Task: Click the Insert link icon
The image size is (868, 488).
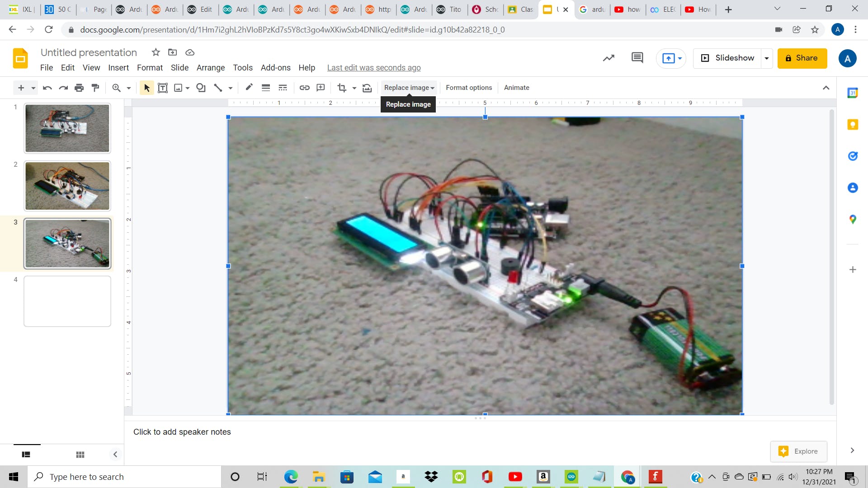Action: click(304, 88)
